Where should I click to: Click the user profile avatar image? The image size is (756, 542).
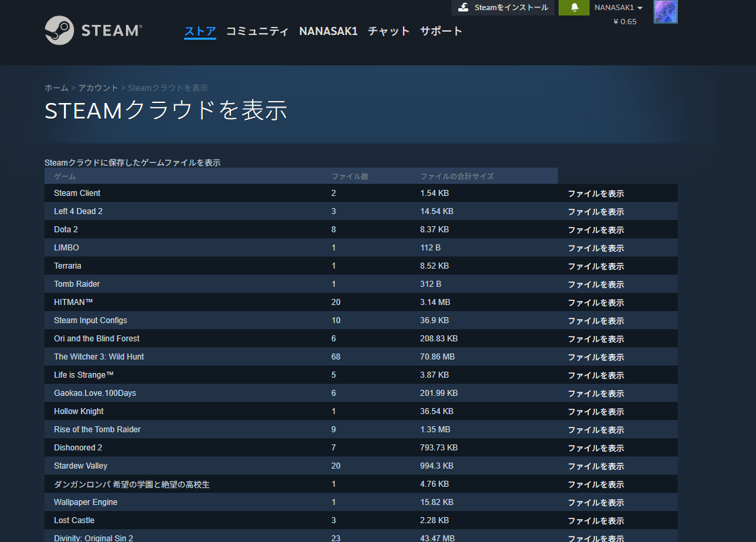(665, 11)
